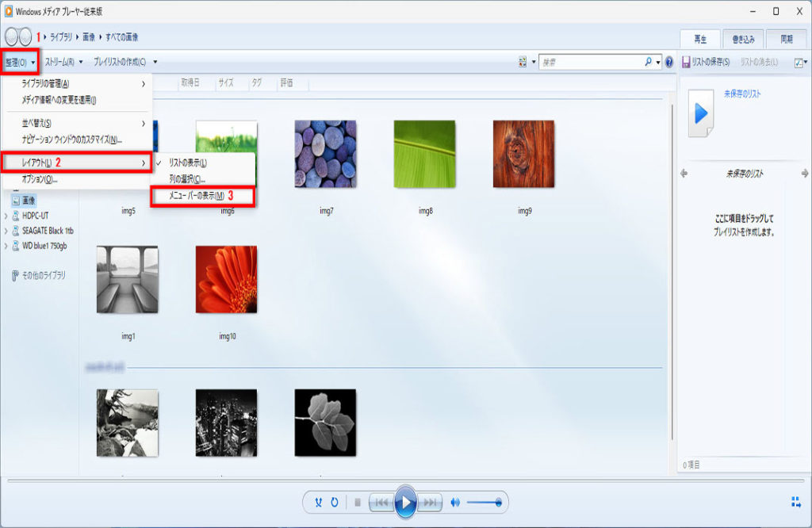
Task: Switch to the 書き込み tab
Action: 743,39
